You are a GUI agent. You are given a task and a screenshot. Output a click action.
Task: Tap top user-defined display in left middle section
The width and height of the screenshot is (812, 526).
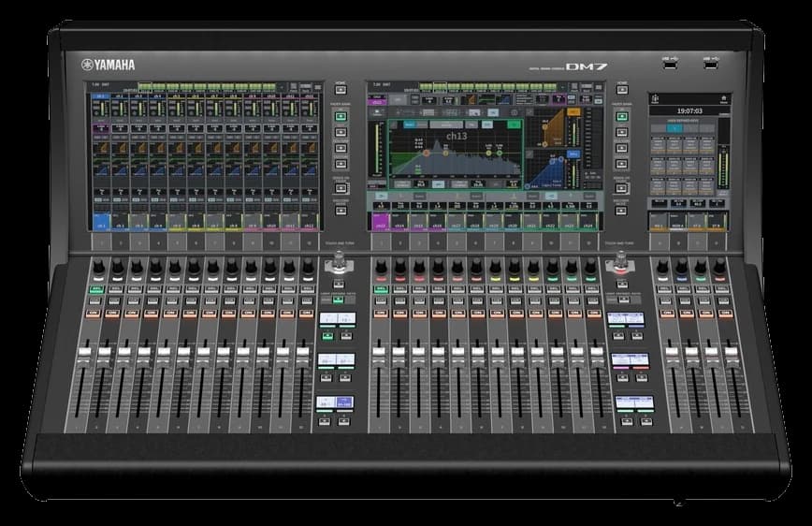tap(338, 319)
